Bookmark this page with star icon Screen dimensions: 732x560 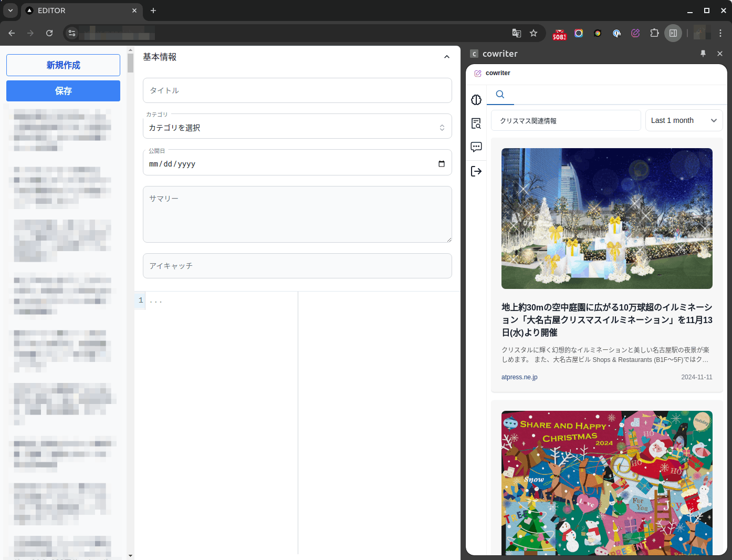click(534, 33)
